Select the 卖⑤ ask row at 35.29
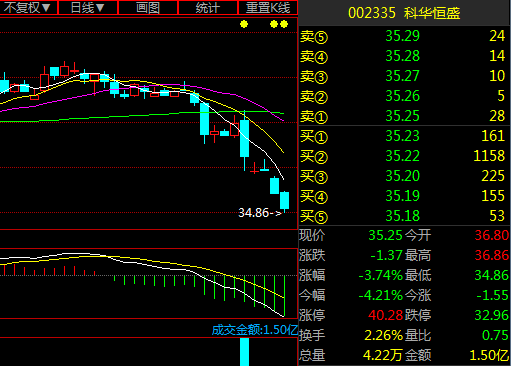This screenshot has width=511, height=366. [x=404, y=36]
